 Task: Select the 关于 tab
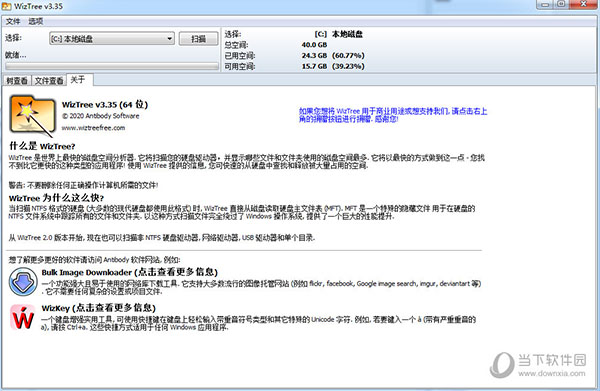click(79, 80)
